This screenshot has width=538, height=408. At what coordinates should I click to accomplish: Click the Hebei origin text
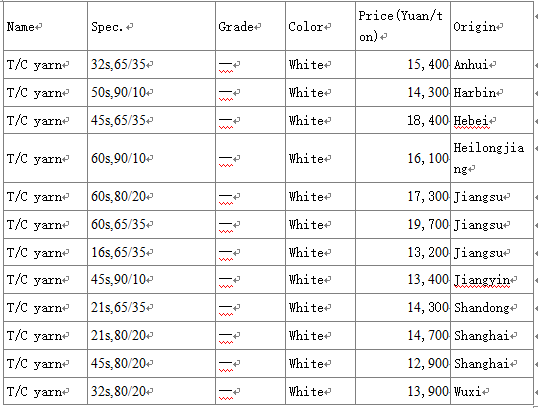coord(471,121)
